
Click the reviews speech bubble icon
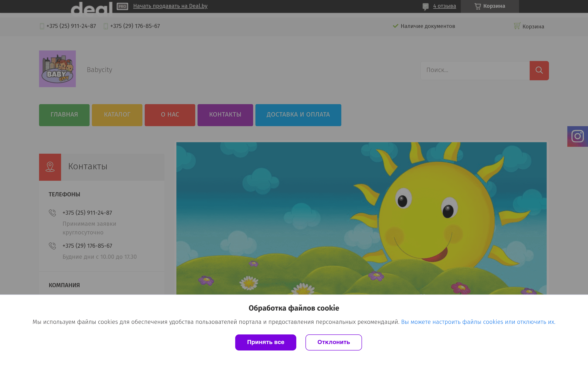point(425,7)
